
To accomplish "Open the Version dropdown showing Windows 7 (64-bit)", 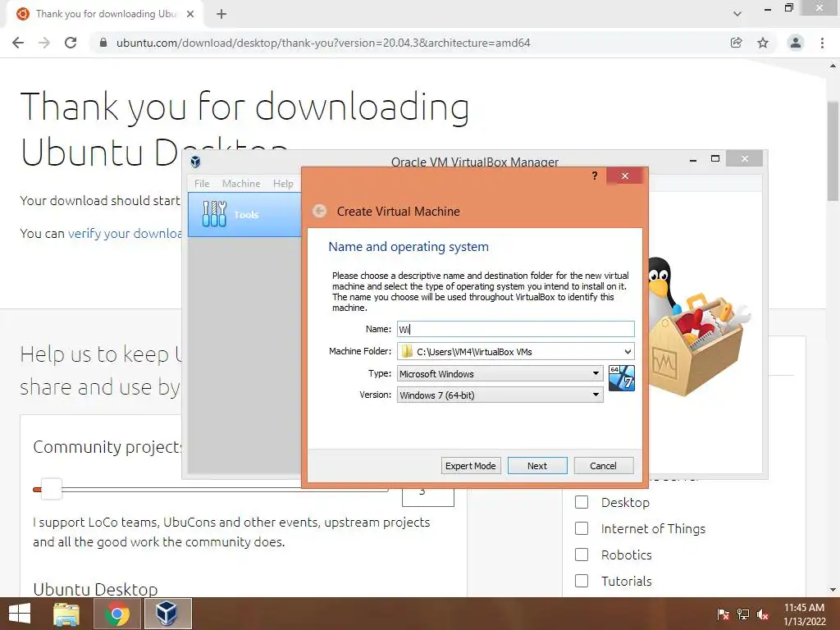I will [500, 395].
